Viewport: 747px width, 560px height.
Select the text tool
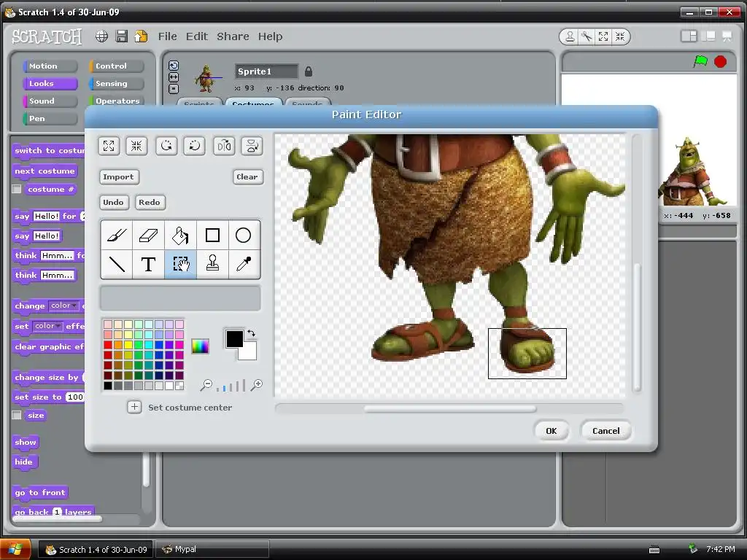click(x=148, y=264)
